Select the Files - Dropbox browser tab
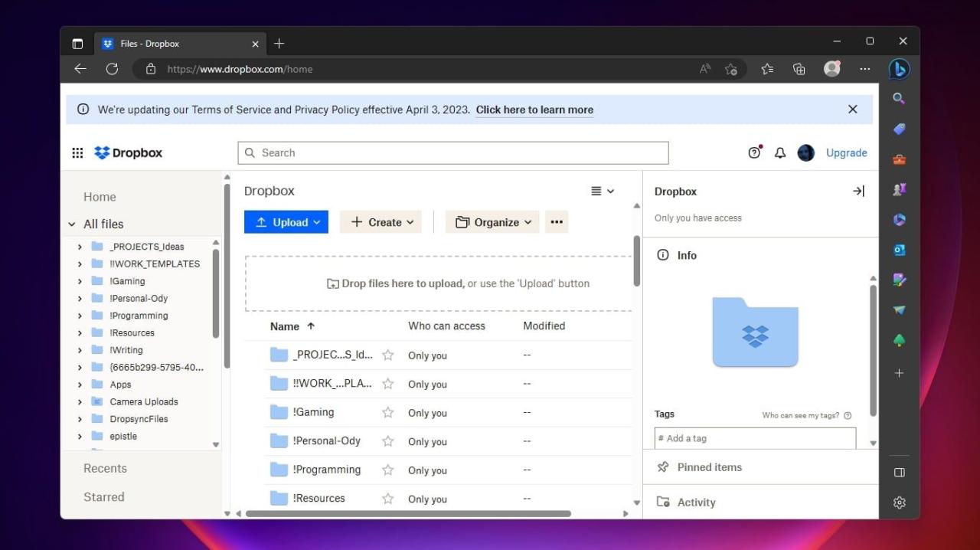980x550 pixels. tap(181, 44)
